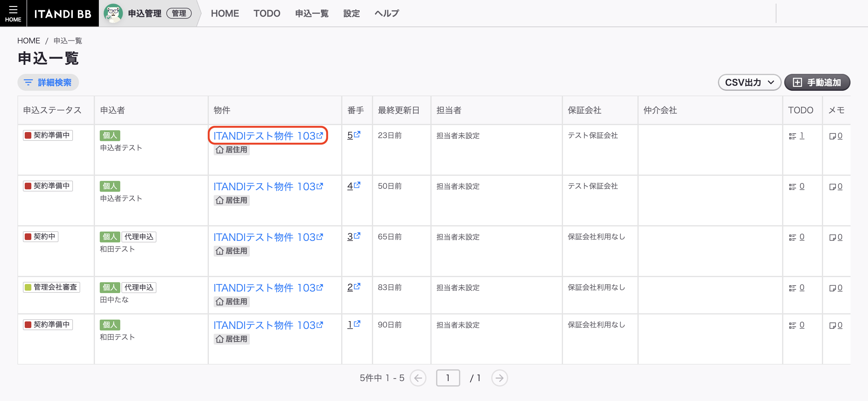Open TODO list for 83日前 row
868x401 pixels.
[797, 287]
